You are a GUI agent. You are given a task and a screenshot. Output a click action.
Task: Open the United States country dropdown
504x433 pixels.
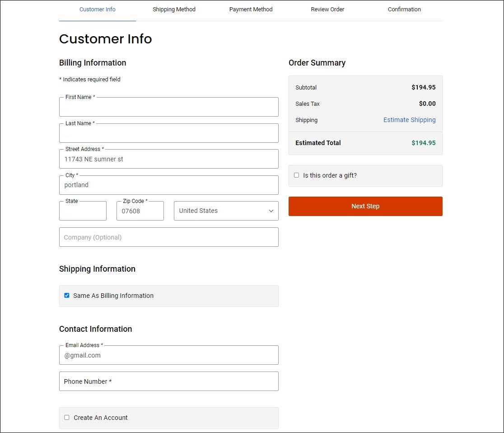point(226,211)
